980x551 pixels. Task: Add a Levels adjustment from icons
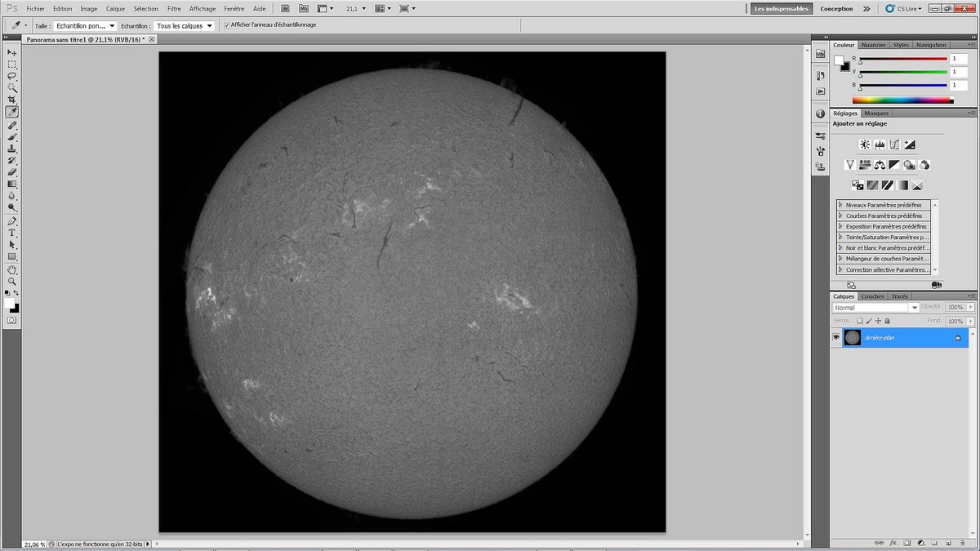click(x=880, y=144)
